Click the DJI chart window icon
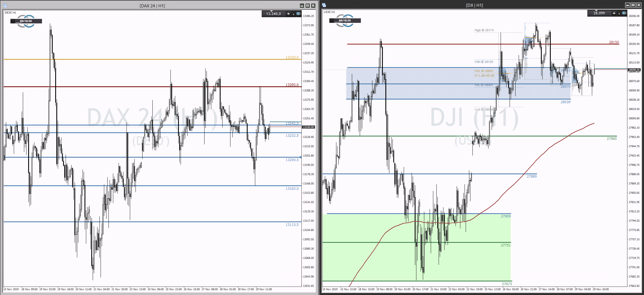This screenshot has height=295, width=644. [x=324, y=5]
